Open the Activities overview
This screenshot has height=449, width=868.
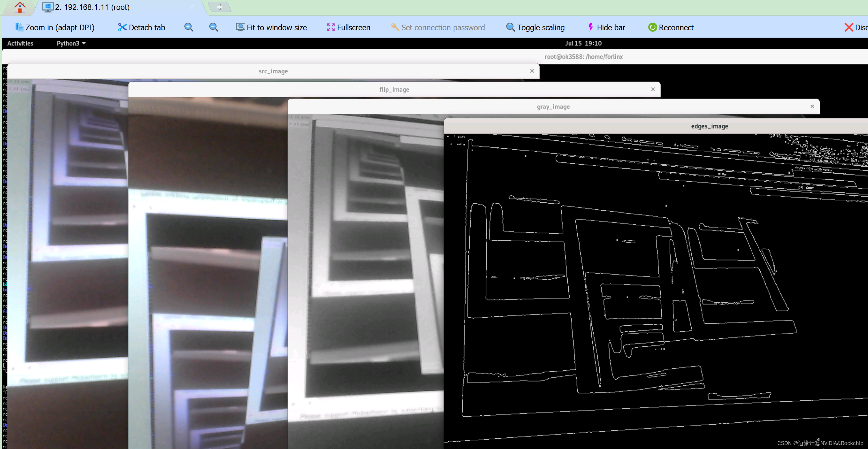click(x=20, y=43)
